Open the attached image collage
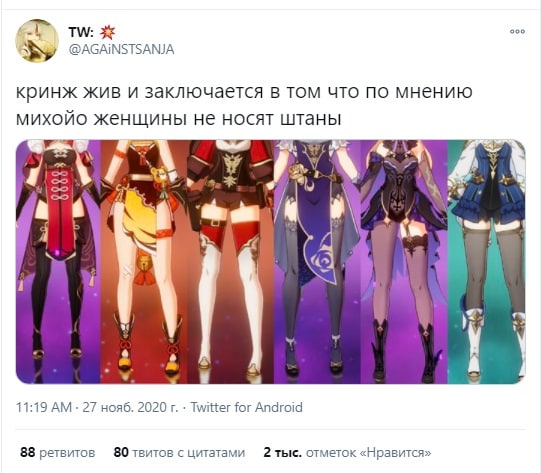Viewport: 541px width, 473px height. [x=270, y=262]
